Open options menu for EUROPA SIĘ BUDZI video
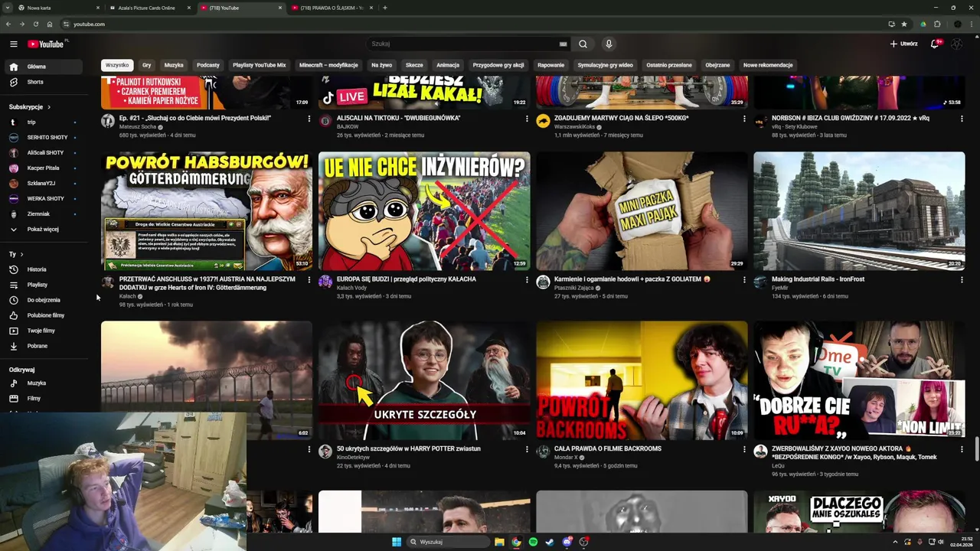The width and height of the screenshot is (980, 551). click(x=527, y=280)
